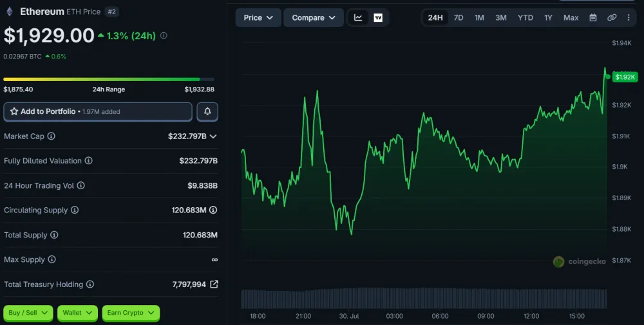Screen dimensions: 644x325
Task: Click the $1,875.40 range low value
Action: tap(18, 89)
